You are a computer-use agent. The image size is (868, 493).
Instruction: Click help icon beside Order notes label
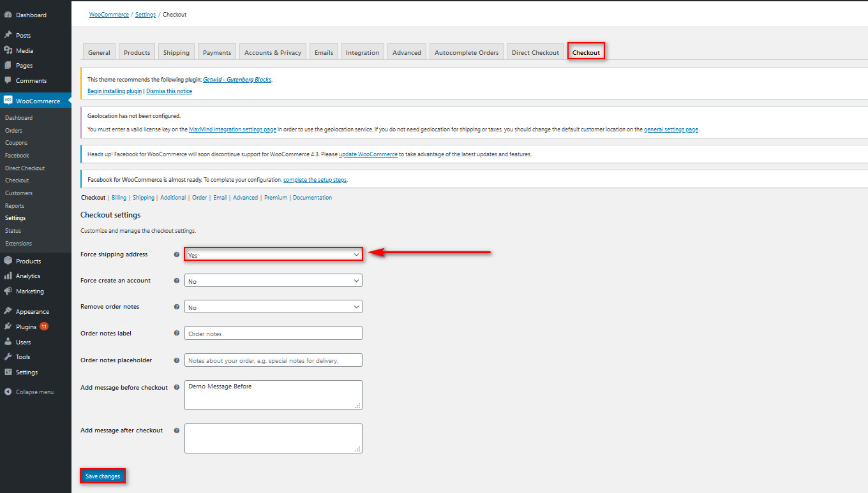pyautogui.click(x=177, y=334)
